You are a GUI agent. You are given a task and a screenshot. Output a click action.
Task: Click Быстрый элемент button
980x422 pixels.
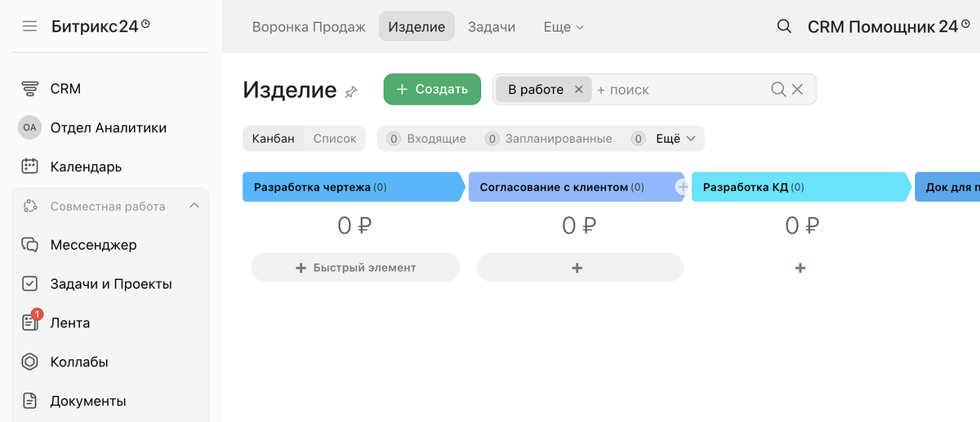tap(355, 268)
